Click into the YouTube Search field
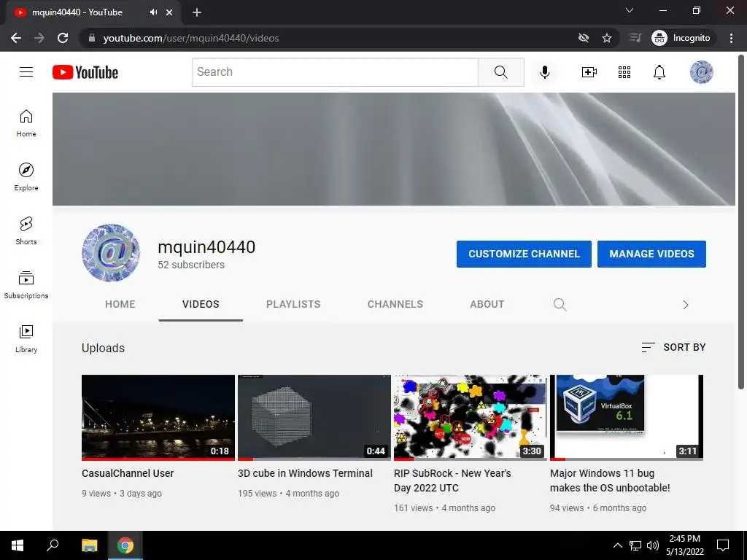 [335, 72]
